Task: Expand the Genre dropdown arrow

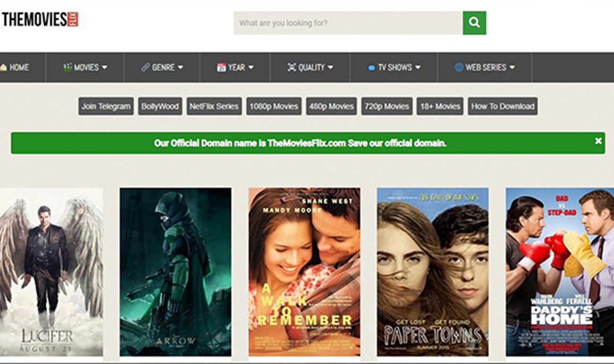Action: pos(180,67)
